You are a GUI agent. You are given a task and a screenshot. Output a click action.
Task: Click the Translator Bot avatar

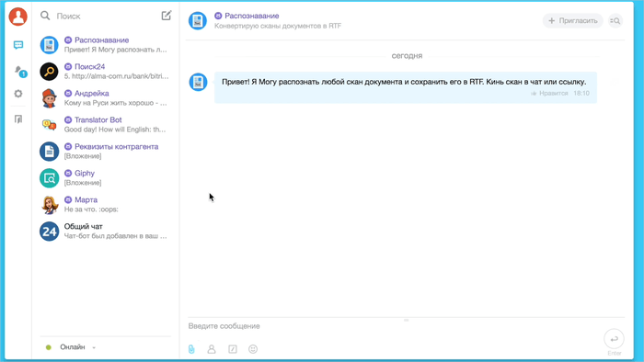[49, 125]
